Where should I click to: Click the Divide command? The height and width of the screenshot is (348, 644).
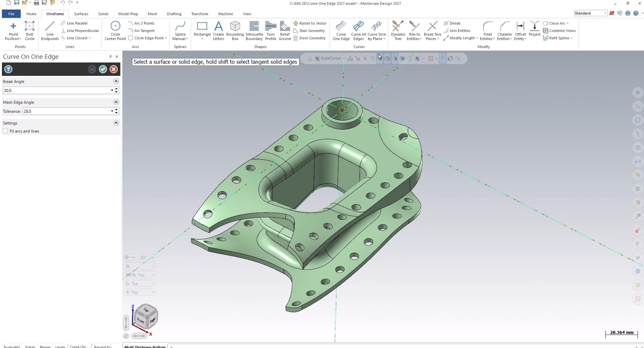coord(452,23)
